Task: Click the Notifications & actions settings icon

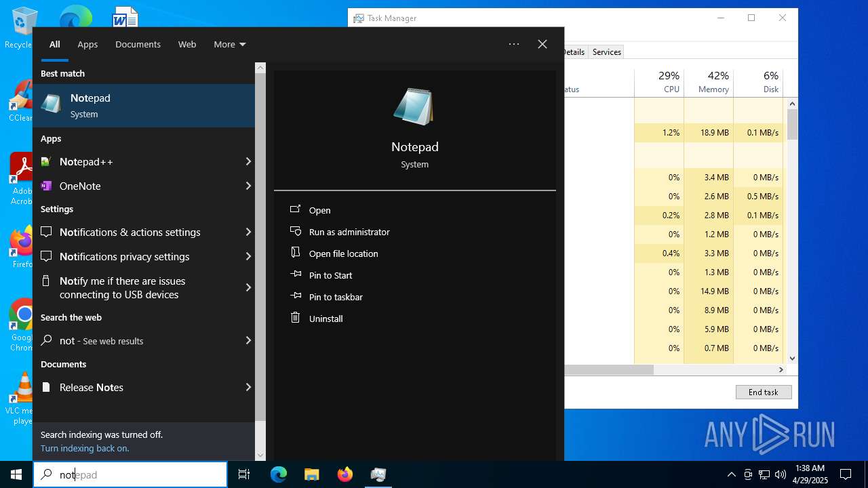Action: point(46,232)
